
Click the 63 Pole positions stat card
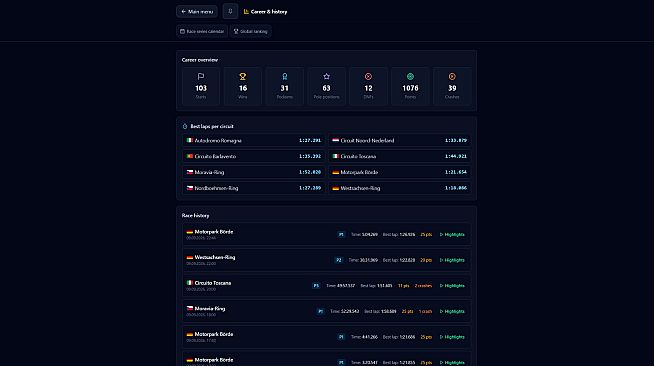click(327, 86)
